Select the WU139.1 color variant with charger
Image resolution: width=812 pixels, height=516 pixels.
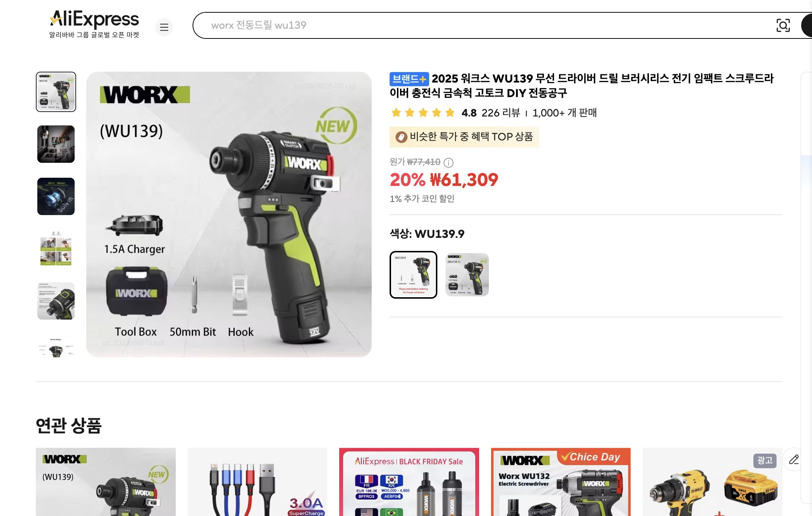467,275
